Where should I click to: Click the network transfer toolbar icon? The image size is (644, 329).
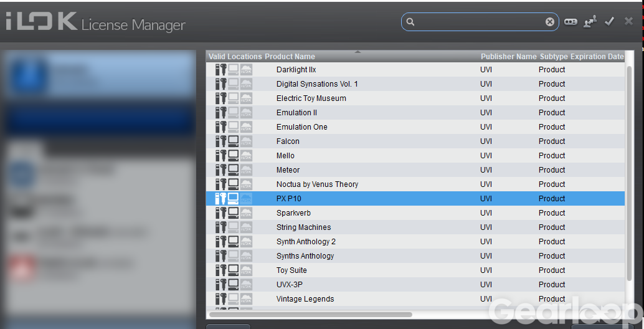590,21
